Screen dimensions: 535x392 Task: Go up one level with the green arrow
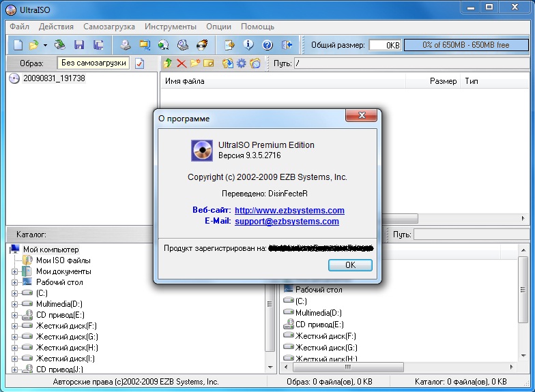tap(168, 63)
